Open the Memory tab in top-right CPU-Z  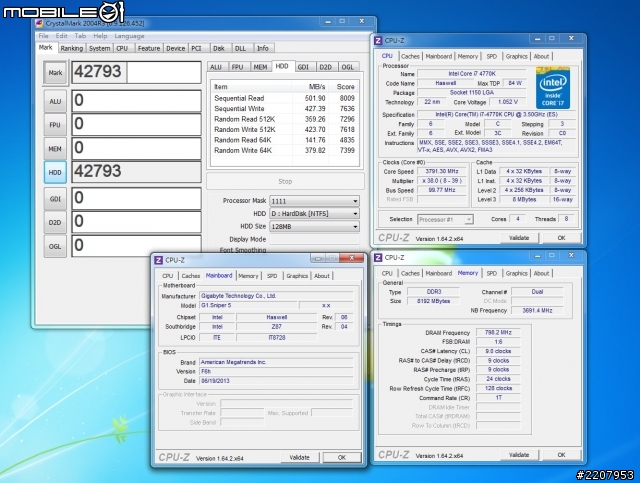(x=468, y=56)
